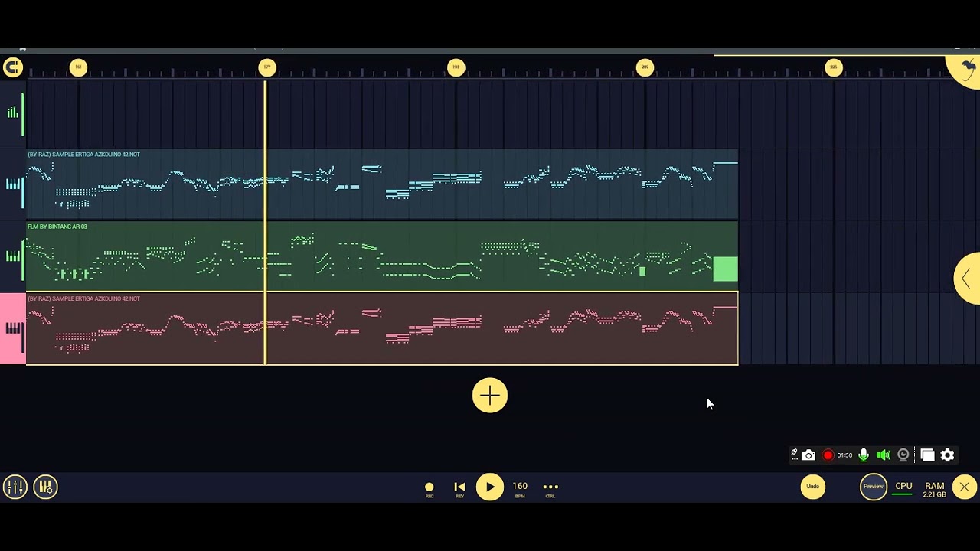Select the green track keyboard icon

pyautogui.click(x=12, y=256)
